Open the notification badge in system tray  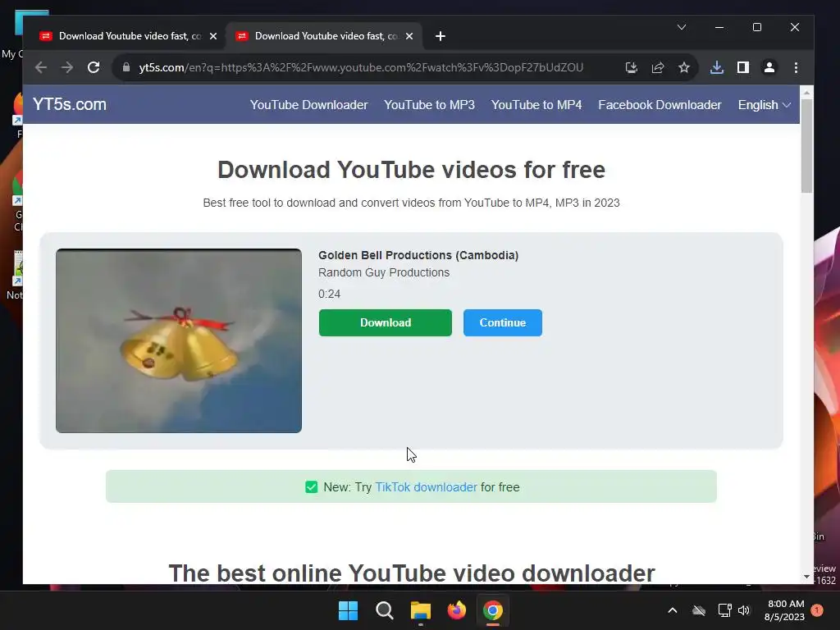coord(817,610)
